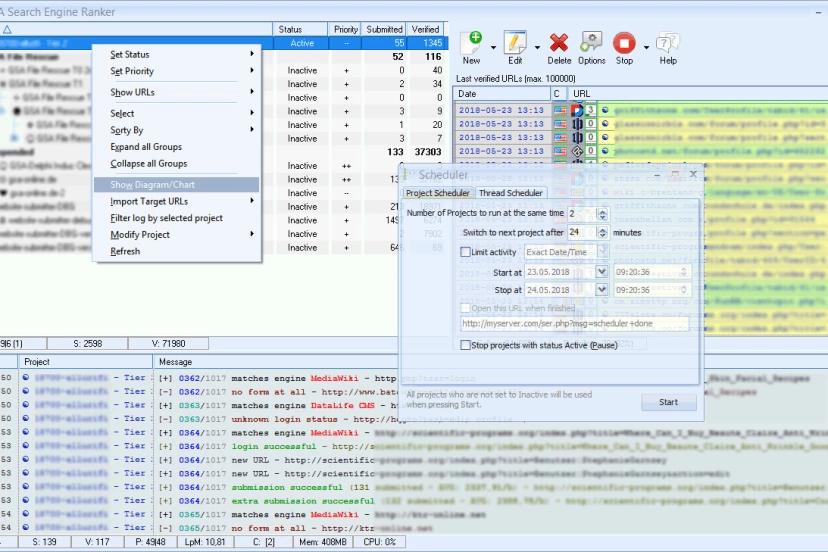
Task: Click first 2018-05-23 13:13 date entry
Action: pyautogui.click(x=501, y=110)
